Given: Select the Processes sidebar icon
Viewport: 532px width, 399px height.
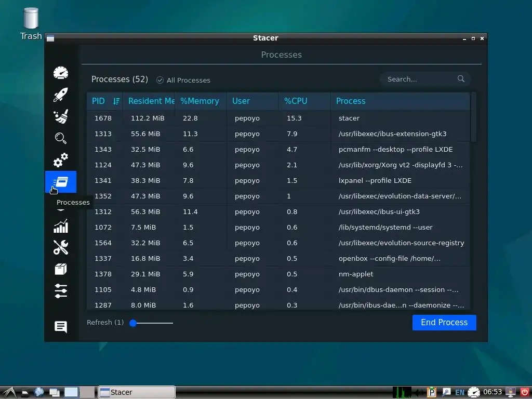Looking at the screenshot, I should (x=61, y=182).
